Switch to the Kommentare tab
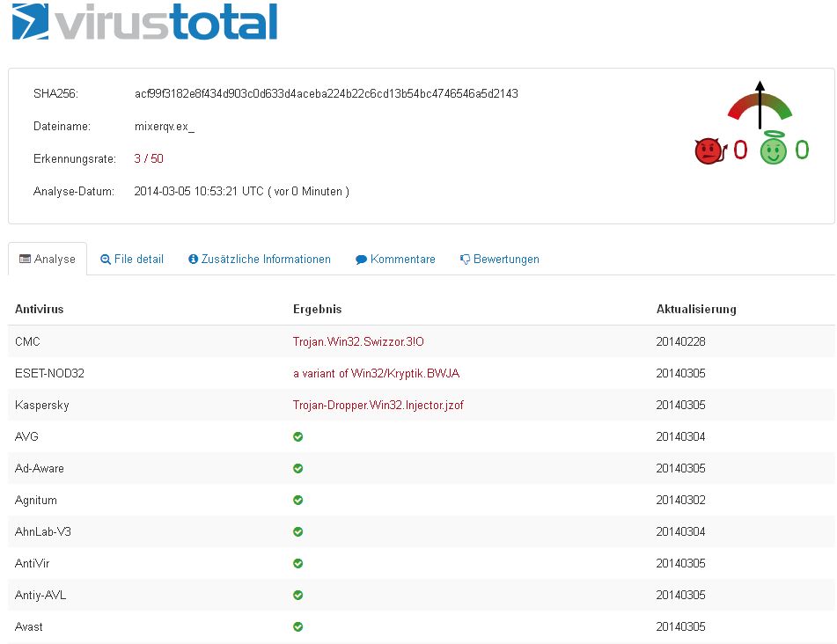 coord(395,259)
